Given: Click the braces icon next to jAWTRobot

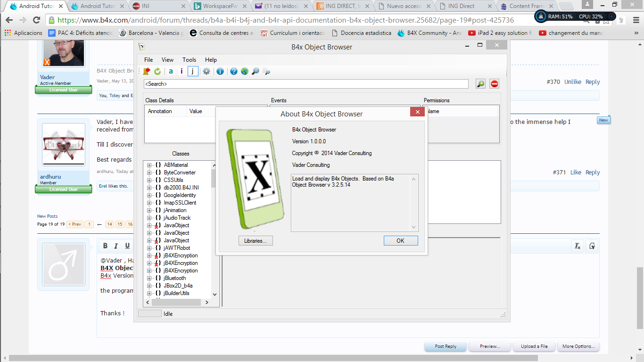Looking at the screenshot, I should (158, 248).
